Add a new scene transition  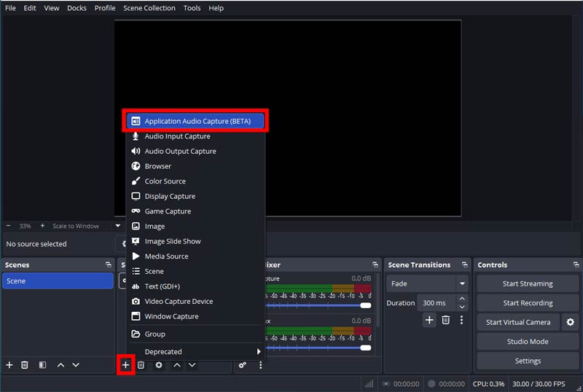click(429, 320)
